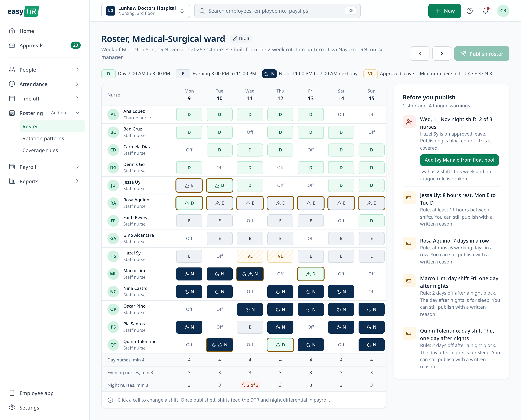Click Ana Lopez AL avatar
Viewport: 521px width, 420px height.
[113, 114]
